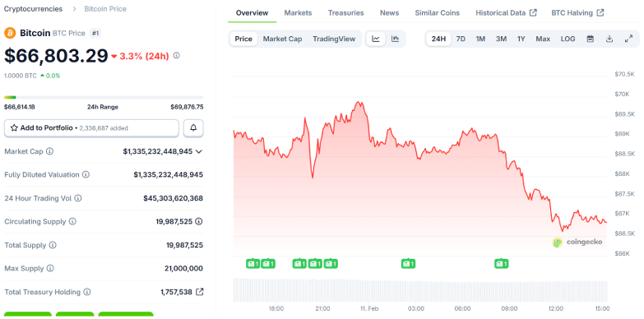Screen dimensions: 644x319
Task: Switch to candlestick chart icon
Action: (395, 39)
